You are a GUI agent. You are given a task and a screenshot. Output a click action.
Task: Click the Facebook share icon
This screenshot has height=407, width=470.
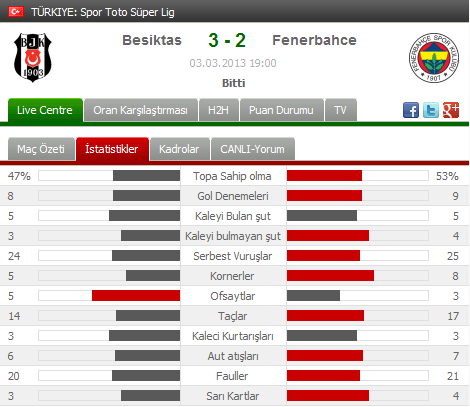[411, 110]
